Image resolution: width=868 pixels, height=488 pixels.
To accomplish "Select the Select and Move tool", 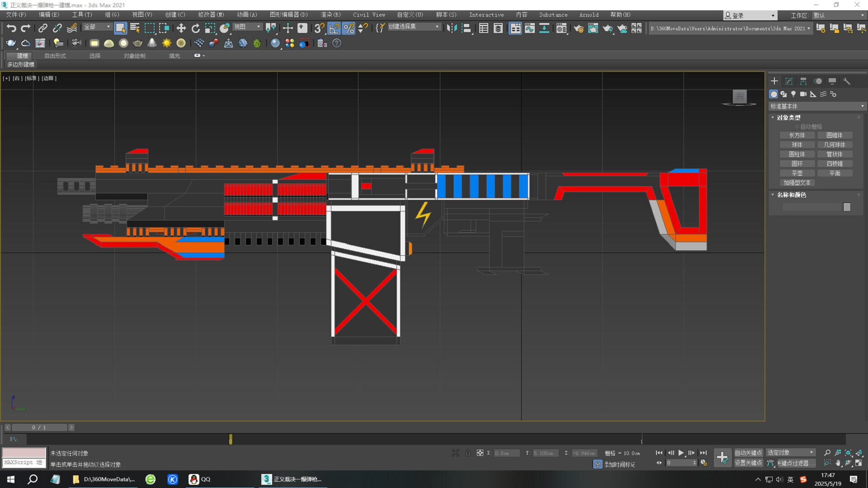I will point(180,28).
